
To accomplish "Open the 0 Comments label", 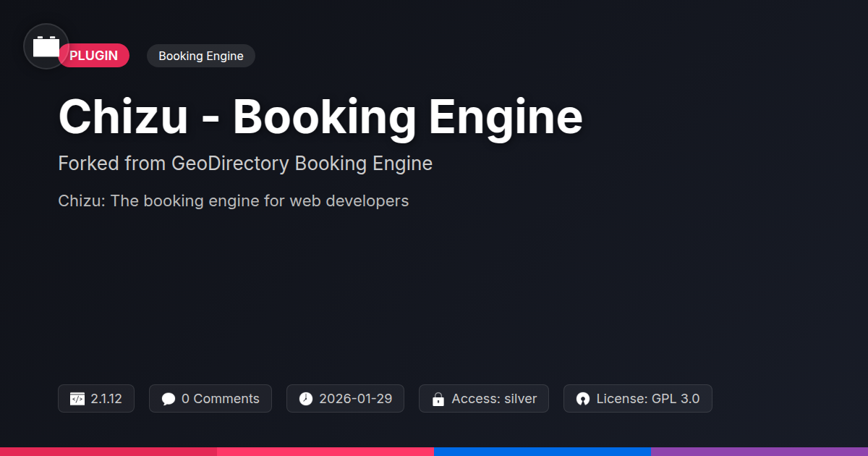I will (x=221, y=399).
